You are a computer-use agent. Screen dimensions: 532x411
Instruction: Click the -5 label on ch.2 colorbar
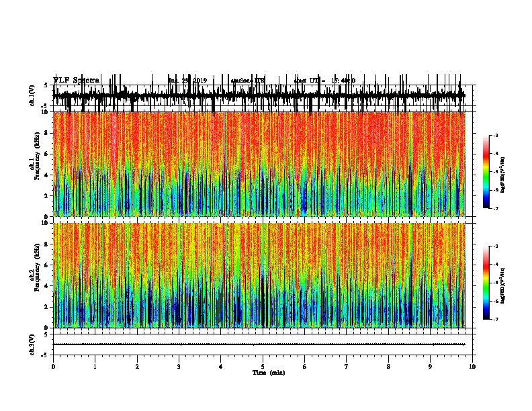tap(496, 283)
